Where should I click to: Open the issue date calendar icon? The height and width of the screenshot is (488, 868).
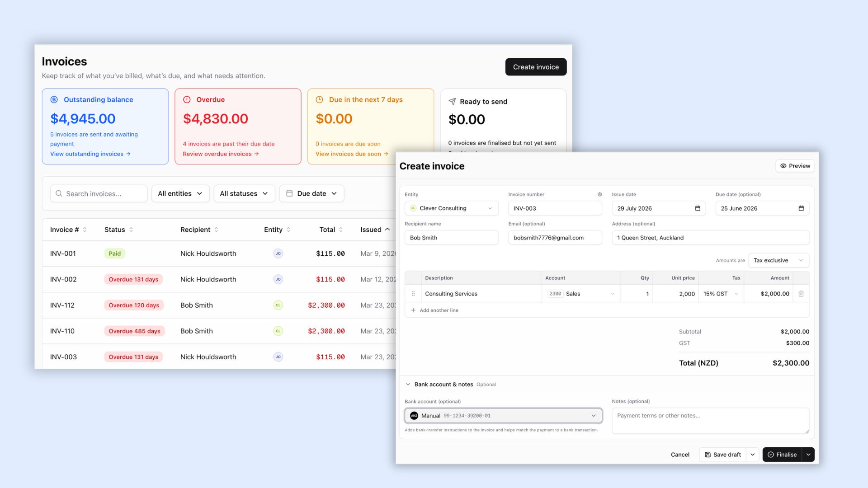tap(698, 208)
